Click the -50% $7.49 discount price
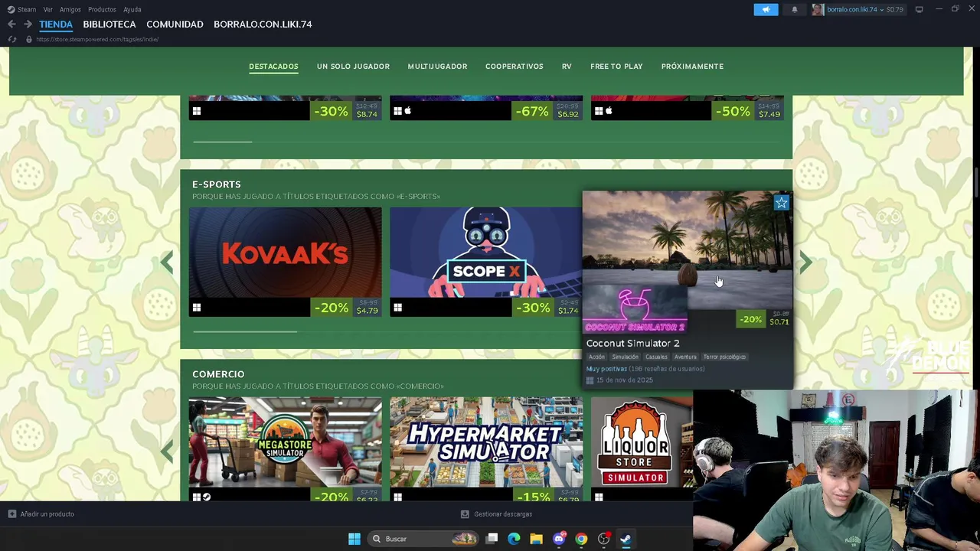Image resolution: width=980 pixels, height=551 pixels. click(x=748, y=112)
